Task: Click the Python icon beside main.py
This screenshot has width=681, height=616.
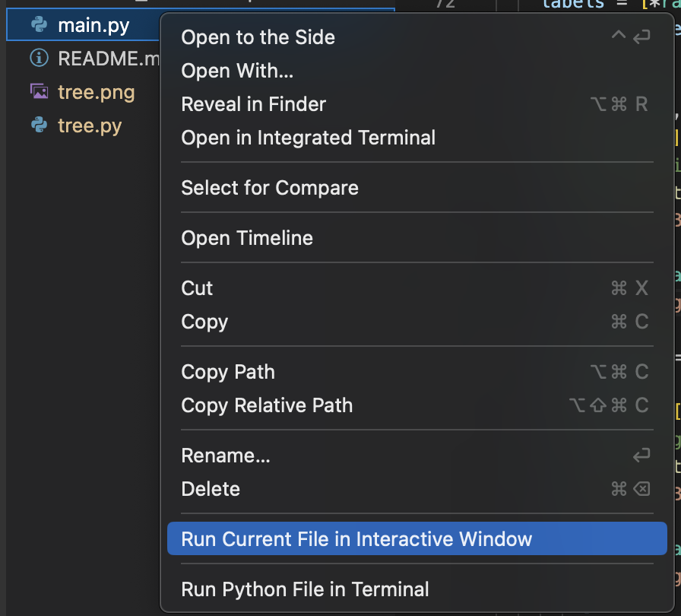Action: (x=39, y=25)
